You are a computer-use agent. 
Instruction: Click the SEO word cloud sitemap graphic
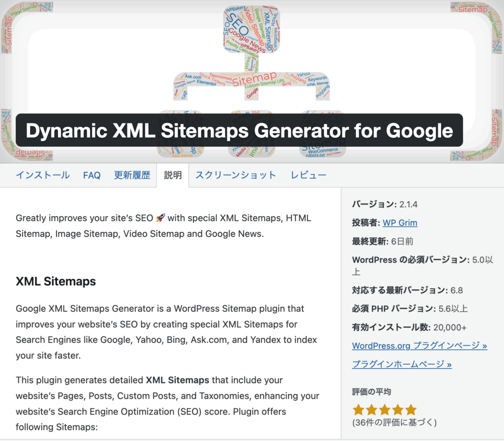(252, 80)
